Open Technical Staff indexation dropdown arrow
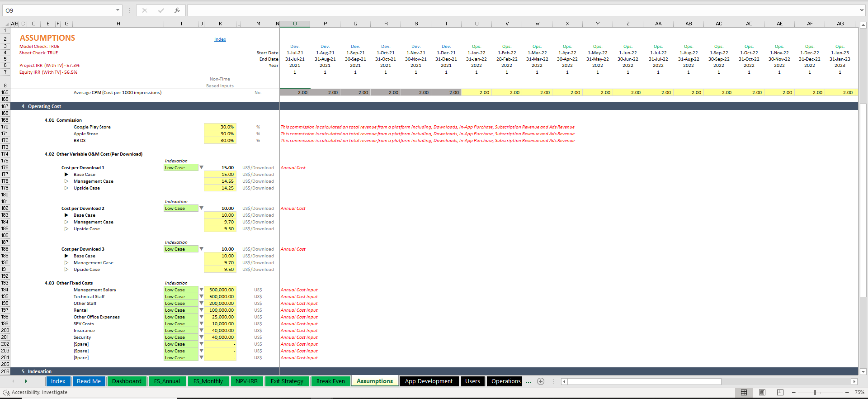The image size is (868, 399). pos(202,296)
